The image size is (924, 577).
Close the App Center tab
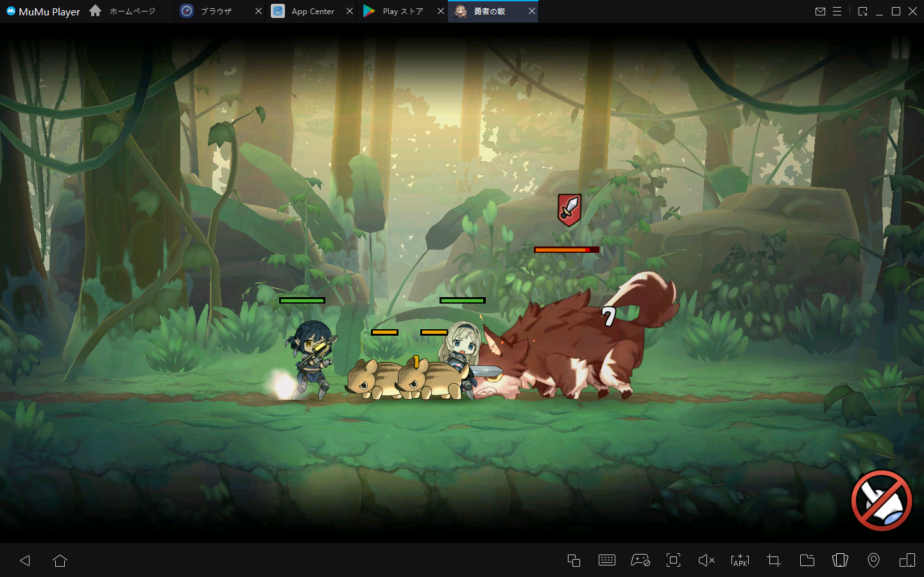click(350, 11)
